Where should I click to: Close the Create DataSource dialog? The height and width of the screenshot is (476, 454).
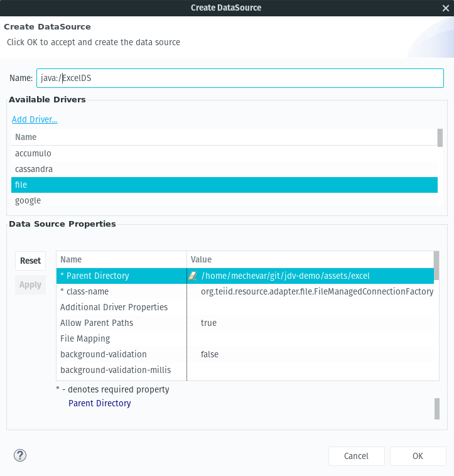[445, 8]
